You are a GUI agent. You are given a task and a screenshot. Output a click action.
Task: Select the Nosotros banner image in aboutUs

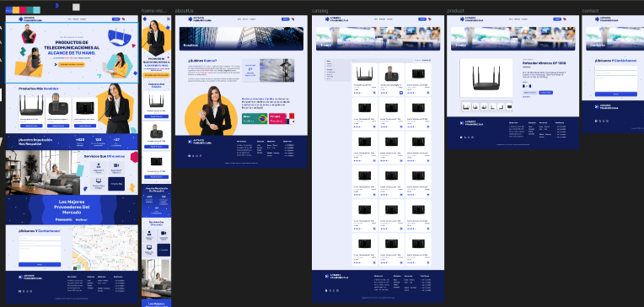(241, 39)
